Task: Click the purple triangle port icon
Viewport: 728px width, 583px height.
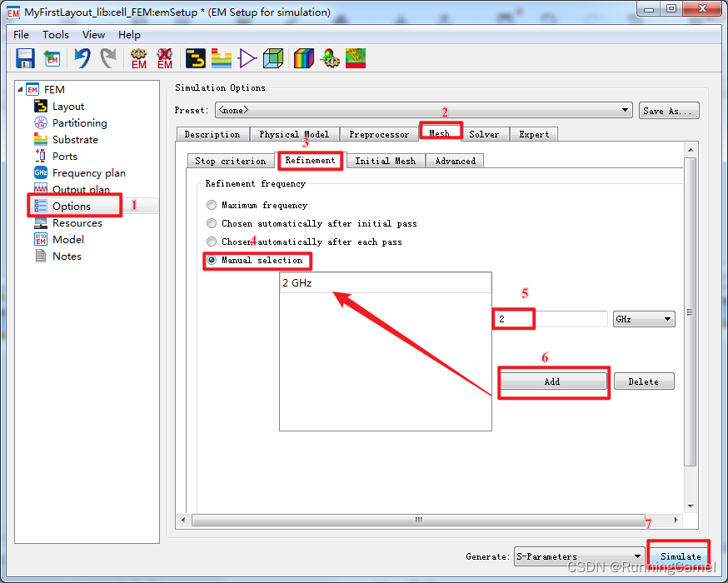Action: pos(247,58)
